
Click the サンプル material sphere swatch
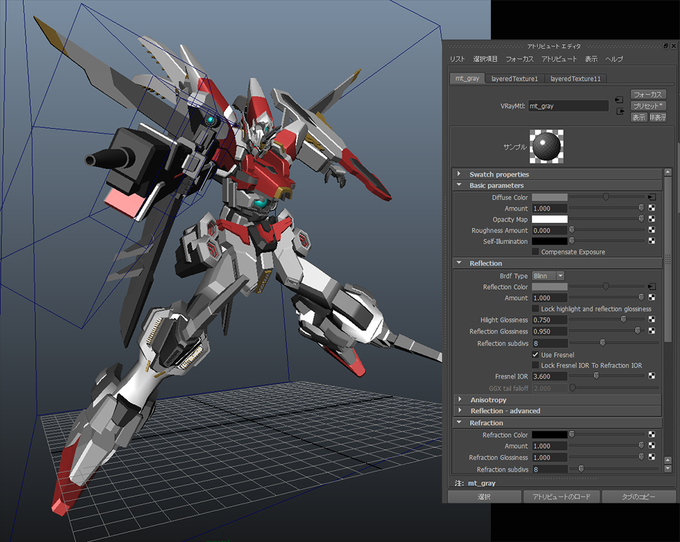pyautogui.click(x=546, y=147)
